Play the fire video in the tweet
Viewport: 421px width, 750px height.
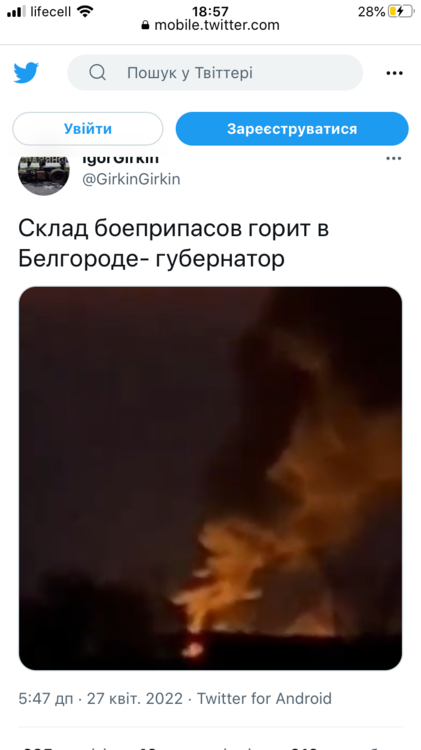pos(210,478)
